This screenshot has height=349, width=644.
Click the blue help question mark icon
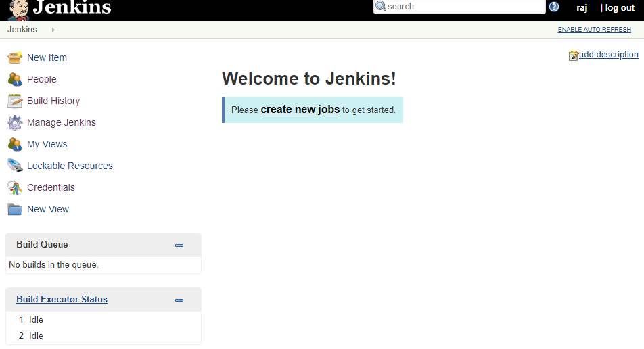click(x=553, y=7)
